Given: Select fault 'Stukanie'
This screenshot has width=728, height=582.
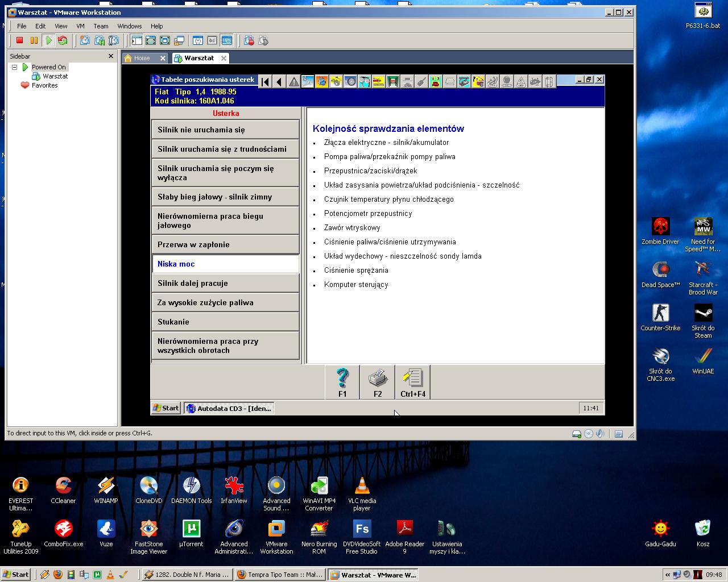Looking at the screenshot, I should point(225,322).
